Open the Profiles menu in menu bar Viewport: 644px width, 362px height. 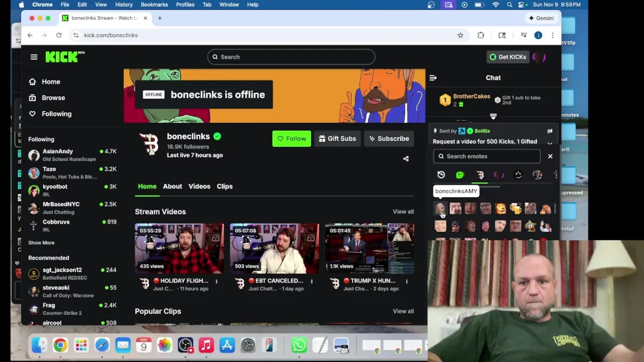[x=185, y=5]
